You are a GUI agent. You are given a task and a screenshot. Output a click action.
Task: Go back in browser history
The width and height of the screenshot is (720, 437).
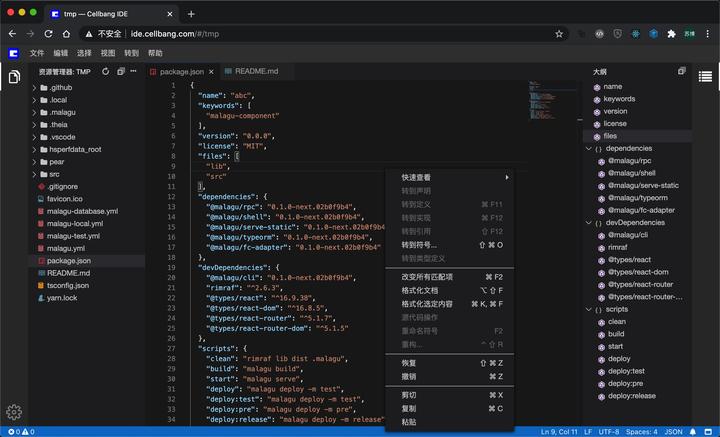(12, 34)
